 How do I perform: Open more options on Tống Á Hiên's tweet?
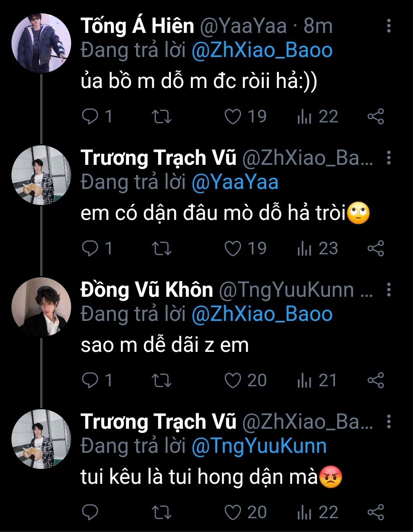(x=389, y=26)
